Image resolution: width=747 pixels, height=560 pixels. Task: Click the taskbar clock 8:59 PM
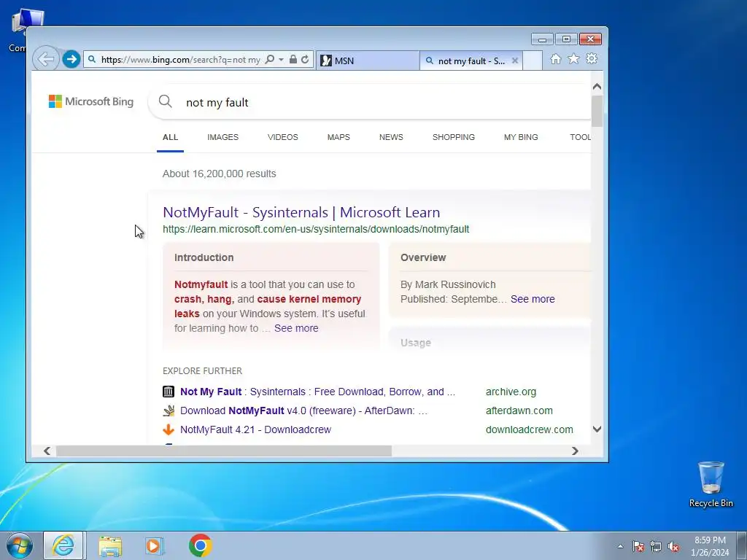coord(710,540)
